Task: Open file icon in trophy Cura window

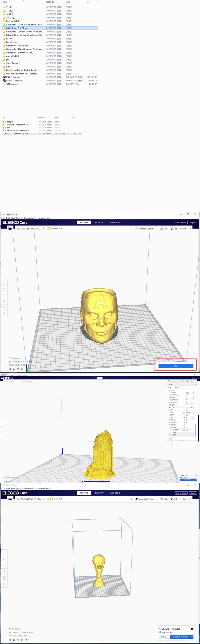Action: (x=10, y=499)
